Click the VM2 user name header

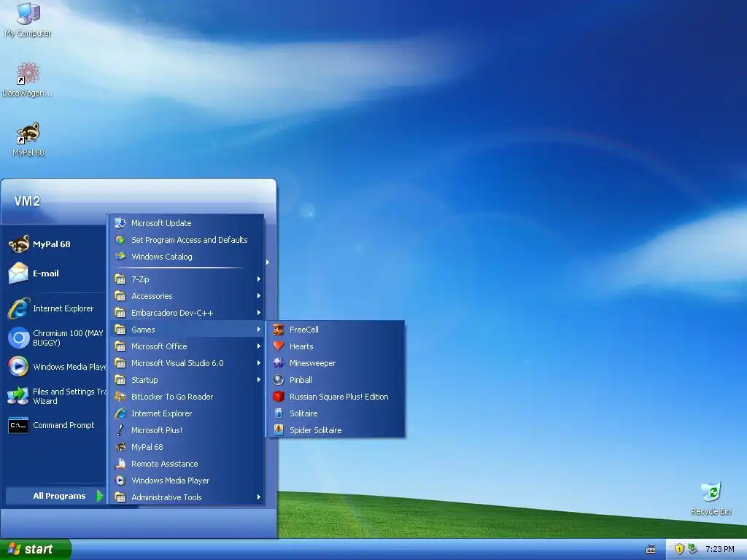click(27, 201)
